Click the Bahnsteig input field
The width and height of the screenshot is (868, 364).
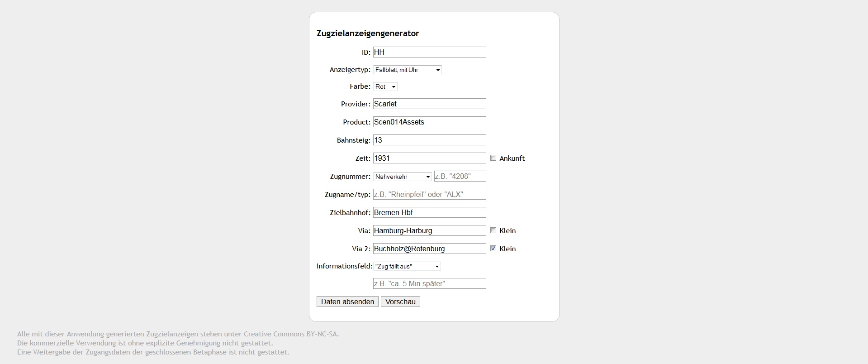429,140
